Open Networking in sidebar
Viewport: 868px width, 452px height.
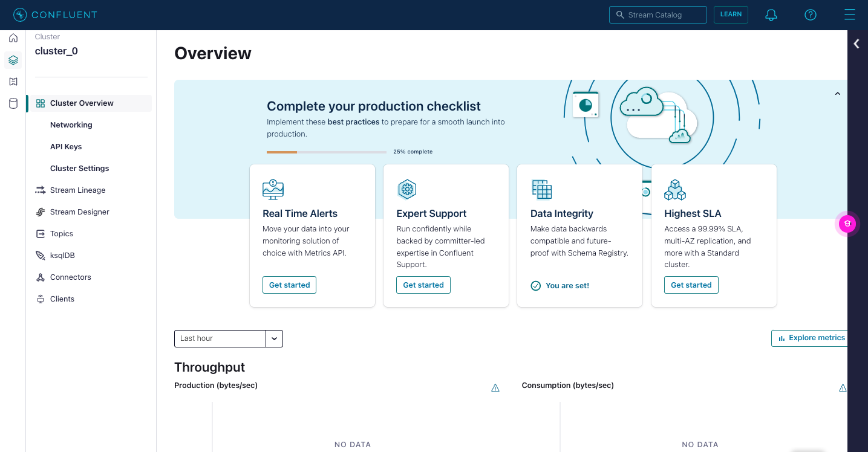tap(71, 125)
